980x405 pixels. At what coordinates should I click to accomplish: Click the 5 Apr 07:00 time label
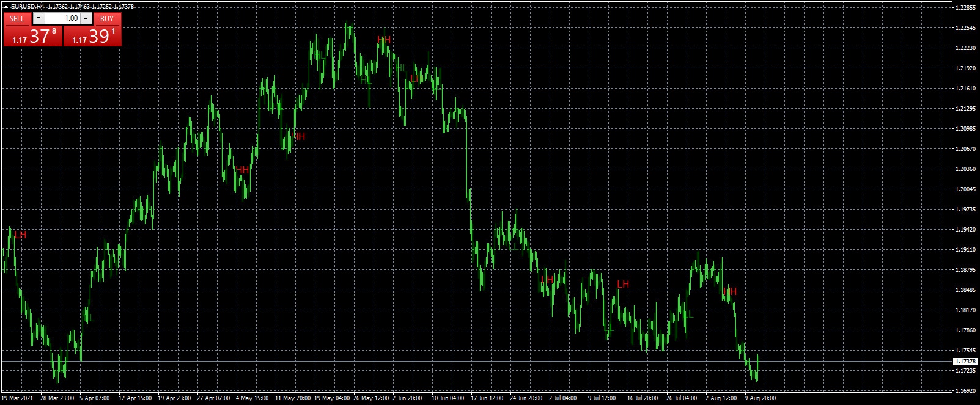[95, 398]
